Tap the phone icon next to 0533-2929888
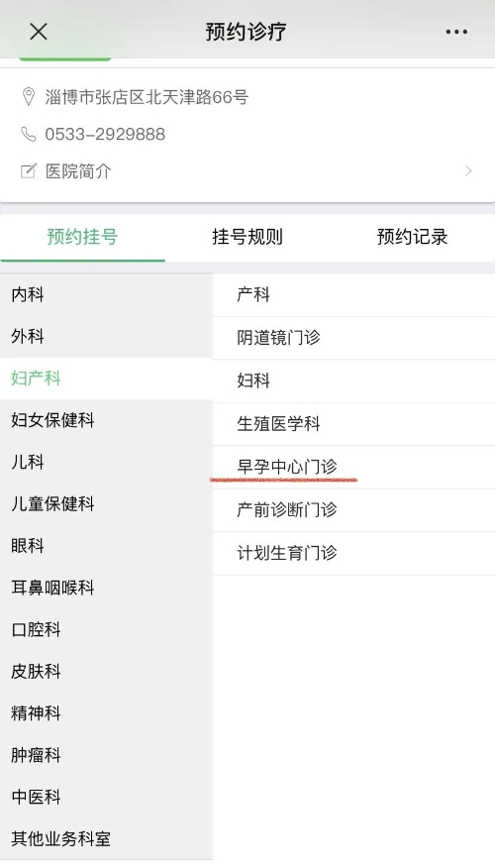The image size is (495, 868). point(28,134)
